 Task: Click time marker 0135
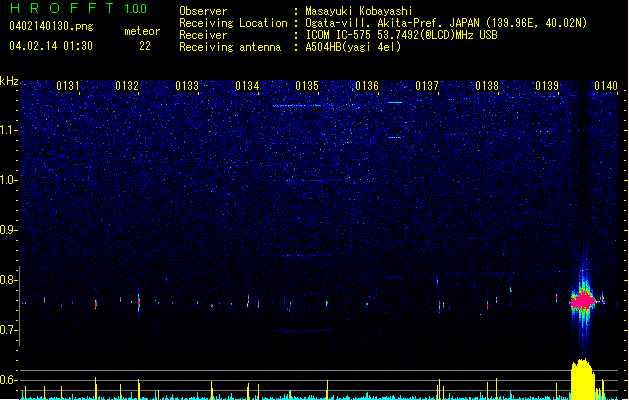tap(307, 86)
